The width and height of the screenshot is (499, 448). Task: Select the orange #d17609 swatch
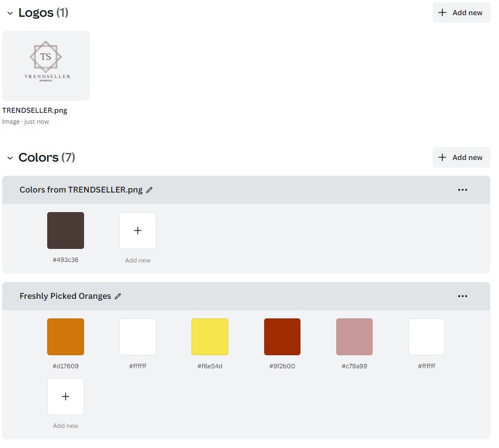[66, 337]
